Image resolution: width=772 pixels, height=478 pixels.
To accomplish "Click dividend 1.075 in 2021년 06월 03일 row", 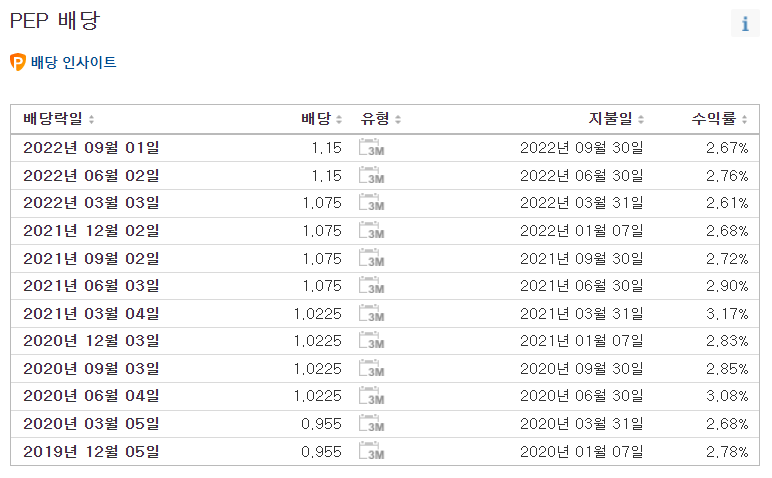I will coord(322,286).
